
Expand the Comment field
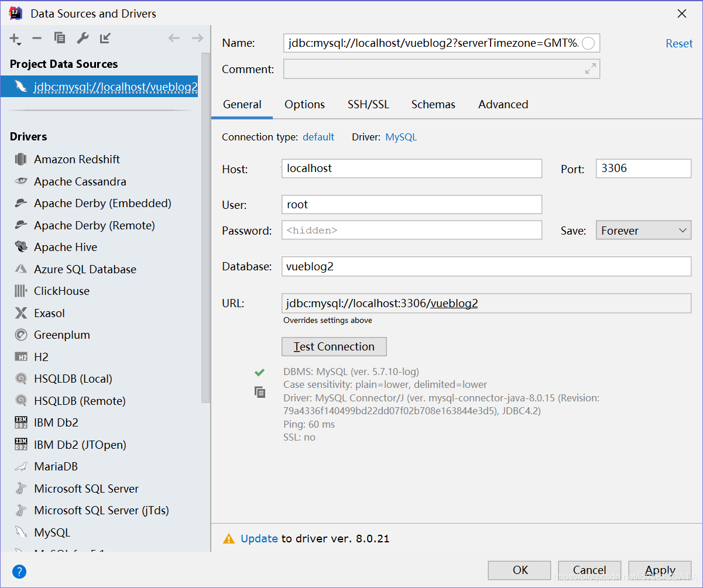click(591, 69)
